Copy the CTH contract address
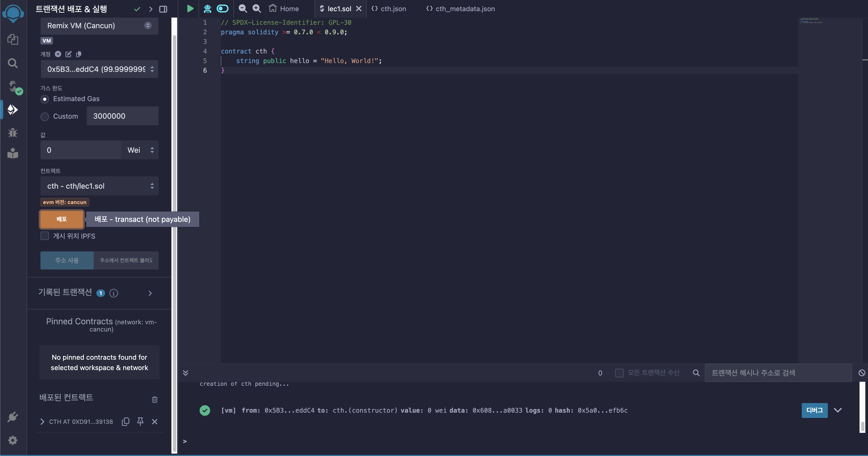This screenshot has height=456, width=868. pyautogui.click(x=125, y=421)
